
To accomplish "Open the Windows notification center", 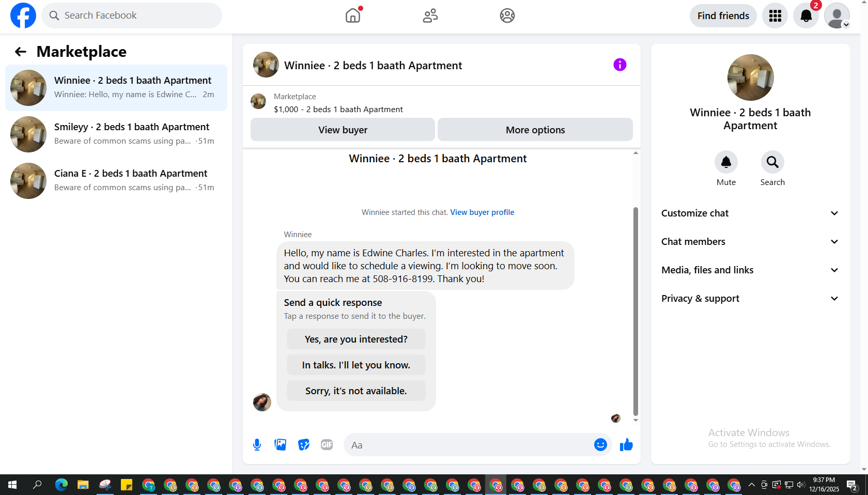I will pos(853,485).
